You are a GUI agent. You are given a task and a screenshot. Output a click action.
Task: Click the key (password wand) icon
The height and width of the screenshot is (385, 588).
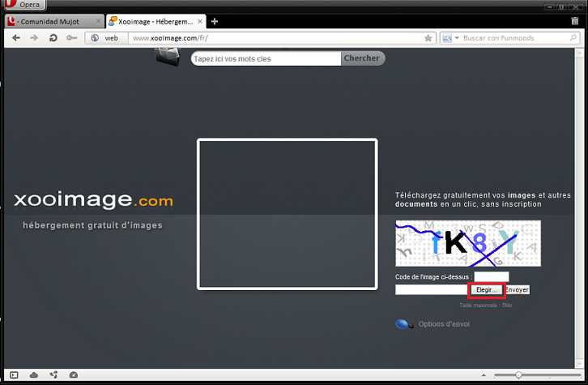pos(71,38)
